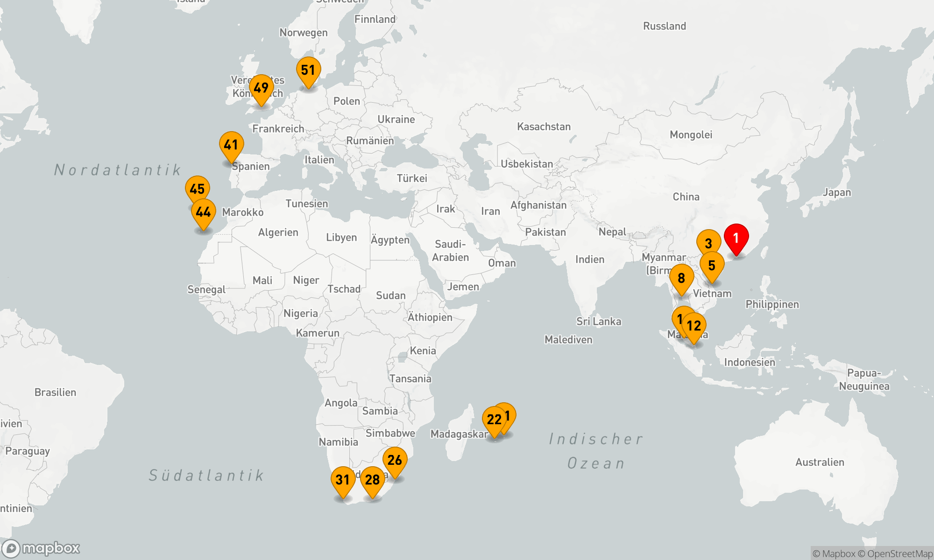Click marker 49 over United Kingdom
The width and height of the screenshot is (934, 560).
[261, 88]
